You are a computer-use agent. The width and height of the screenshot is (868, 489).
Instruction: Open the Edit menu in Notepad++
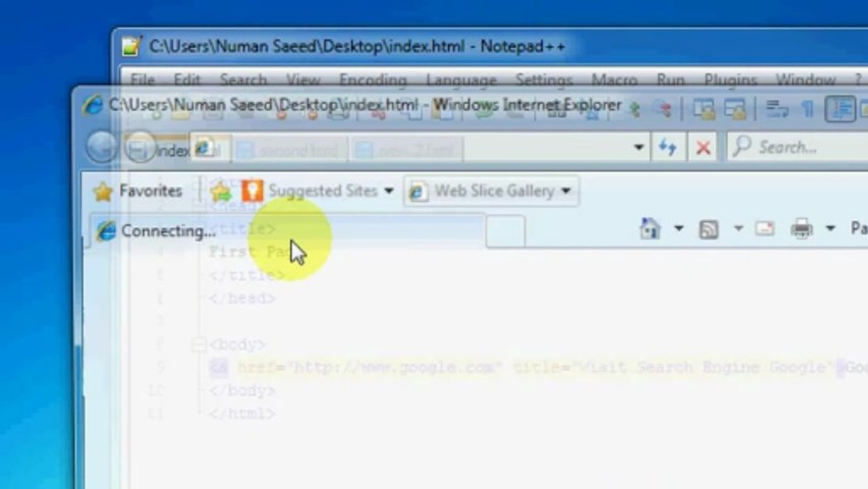[187, 80]
